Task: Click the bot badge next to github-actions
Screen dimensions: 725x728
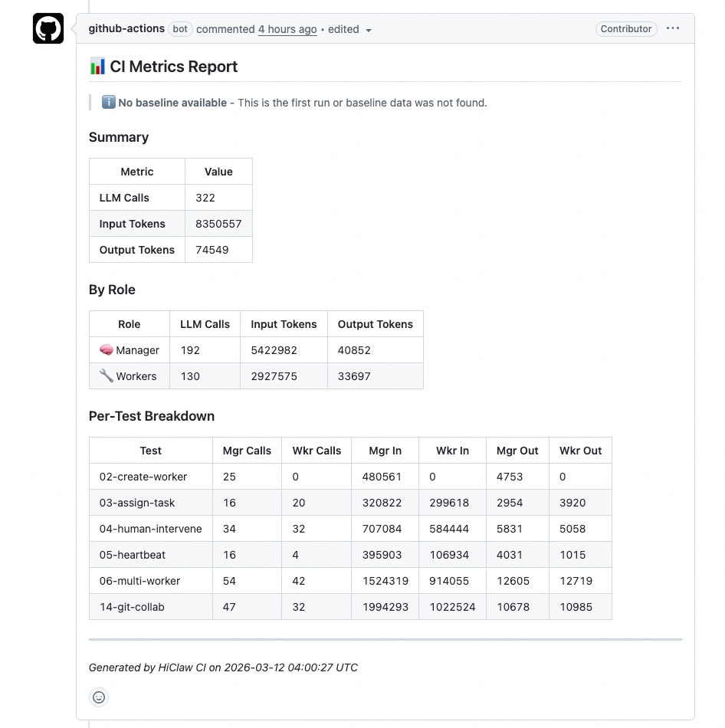Action: point(179,29)
